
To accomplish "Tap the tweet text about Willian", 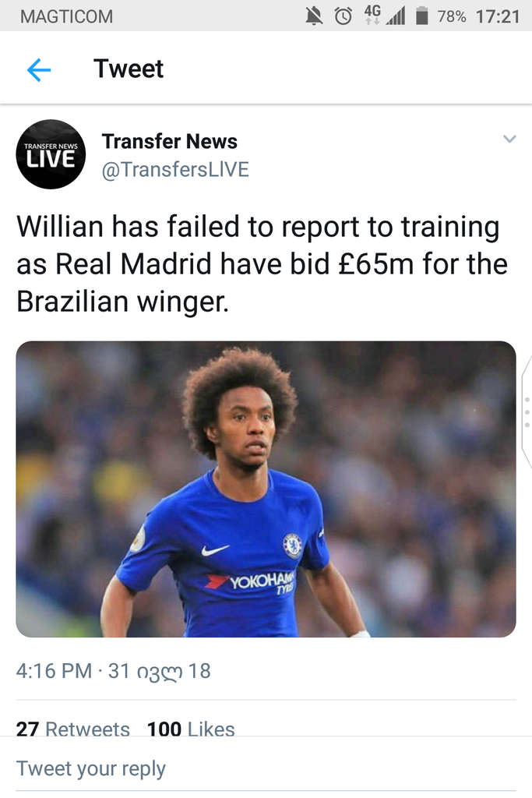I will click(262, 264).
